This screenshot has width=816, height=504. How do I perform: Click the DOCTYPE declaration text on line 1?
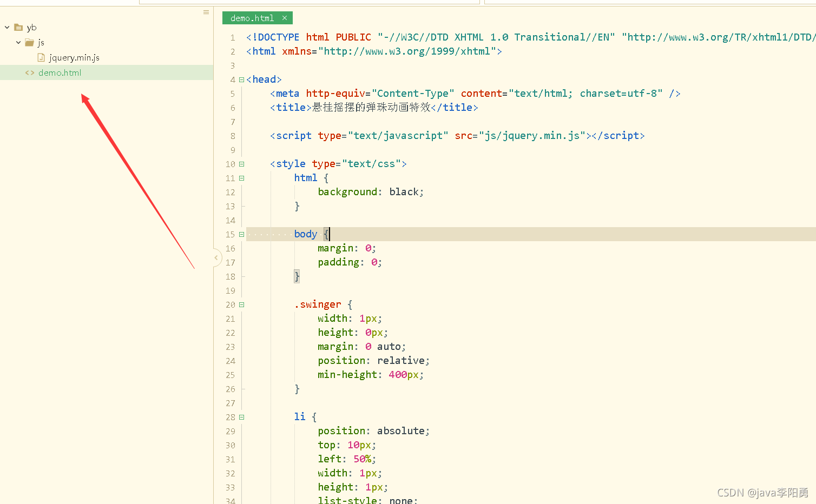tap(531, 37)
